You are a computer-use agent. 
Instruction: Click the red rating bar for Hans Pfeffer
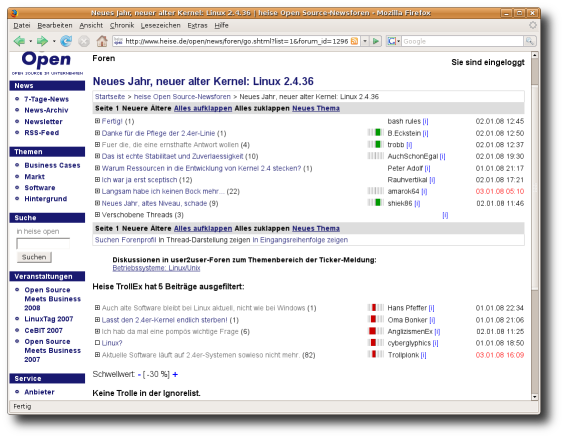click(376, 308)
